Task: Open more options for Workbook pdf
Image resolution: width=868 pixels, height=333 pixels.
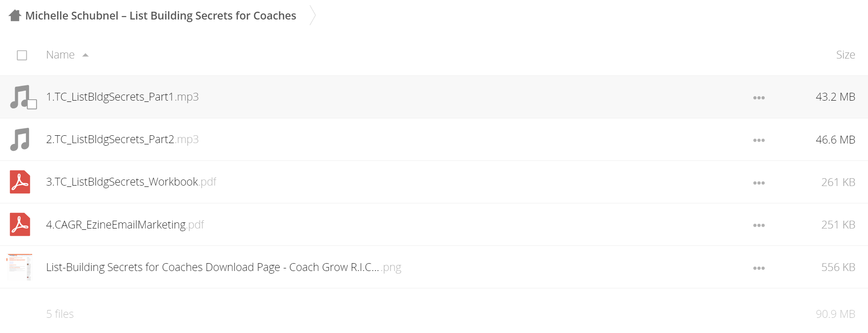Action: (759, 183)
